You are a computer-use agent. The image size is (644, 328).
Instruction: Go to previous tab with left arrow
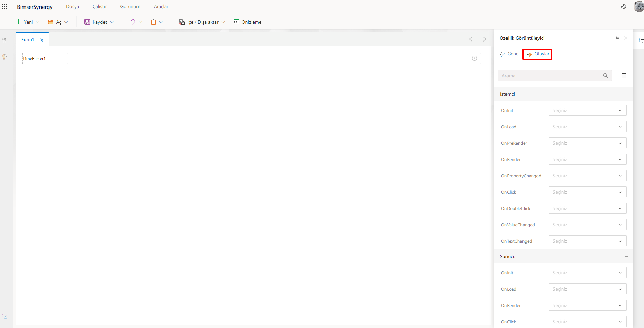pyautogui.click(x=471, y=39)
